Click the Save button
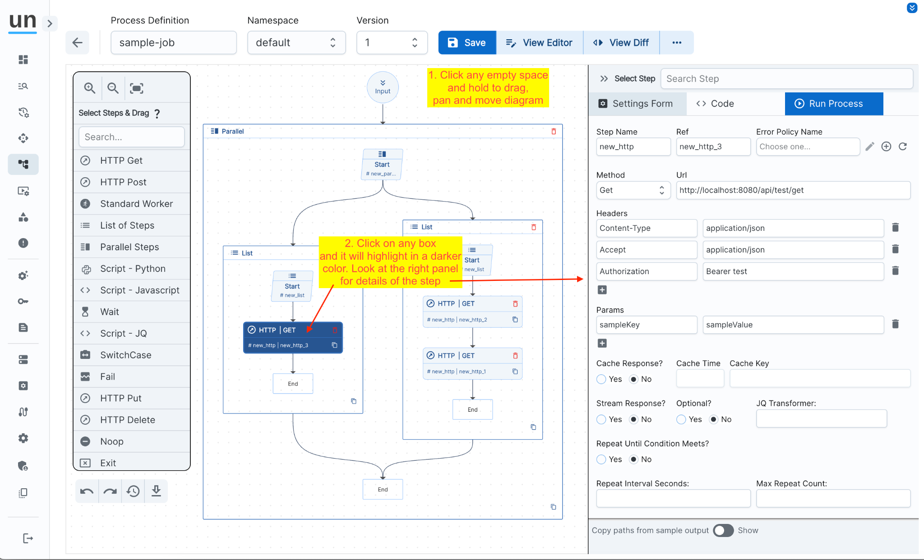Screen dimensions: 924x560 click(467, 43)
